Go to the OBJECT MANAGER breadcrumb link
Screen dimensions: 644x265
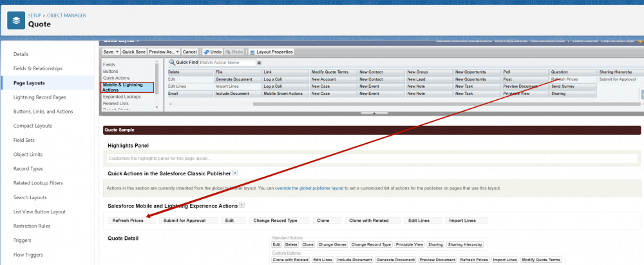pyautogui.click(x=66, y=15)
